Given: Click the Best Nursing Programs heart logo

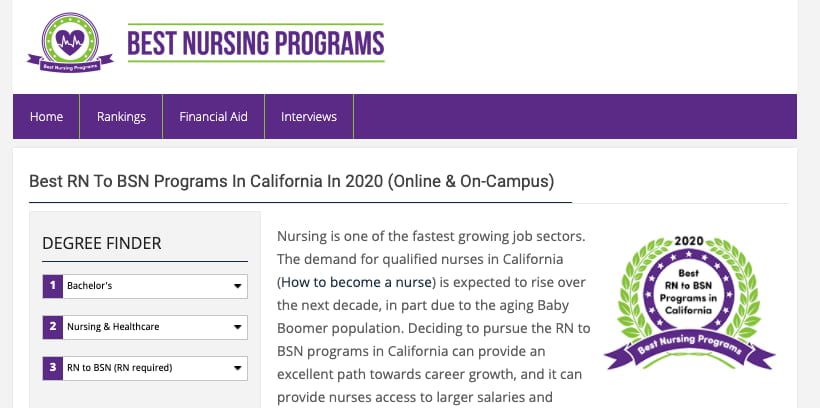Looking at the screenshot, I should (x=70, y=42).
